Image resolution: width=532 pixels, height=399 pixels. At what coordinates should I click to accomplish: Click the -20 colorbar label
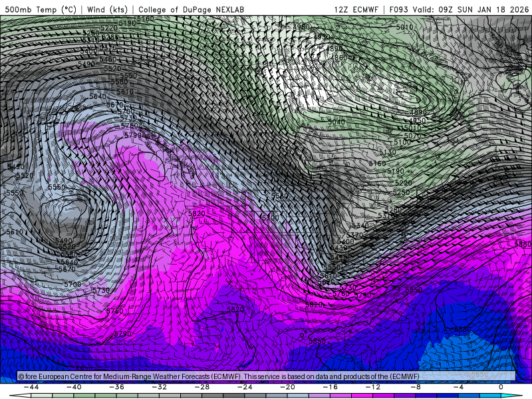[287, 387]
